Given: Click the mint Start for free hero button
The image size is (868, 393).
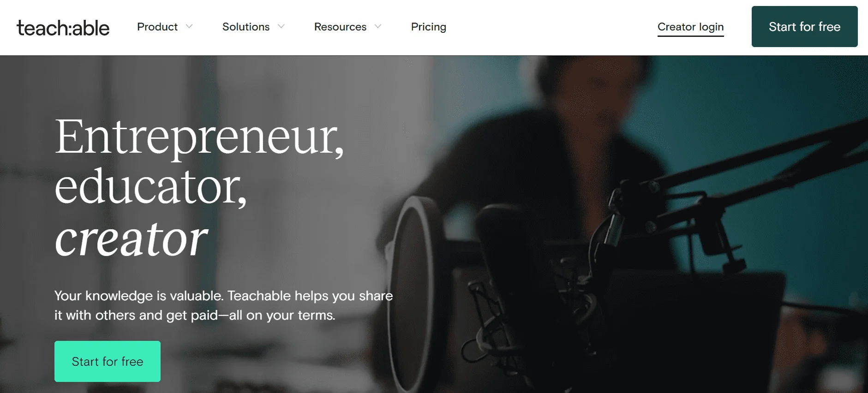Looking at the screenshot, I should click(108, 361).
